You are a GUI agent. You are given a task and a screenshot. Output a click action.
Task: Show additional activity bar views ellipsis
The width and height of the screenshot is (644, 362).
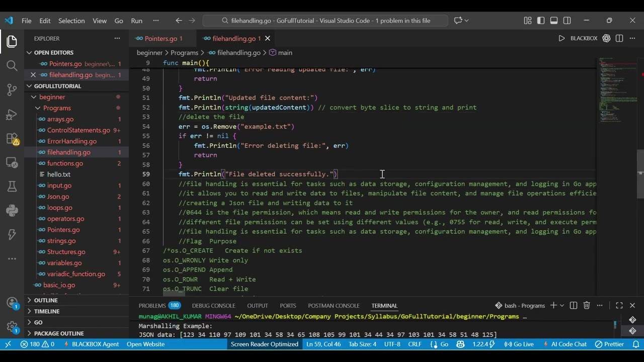click(12, 259)
